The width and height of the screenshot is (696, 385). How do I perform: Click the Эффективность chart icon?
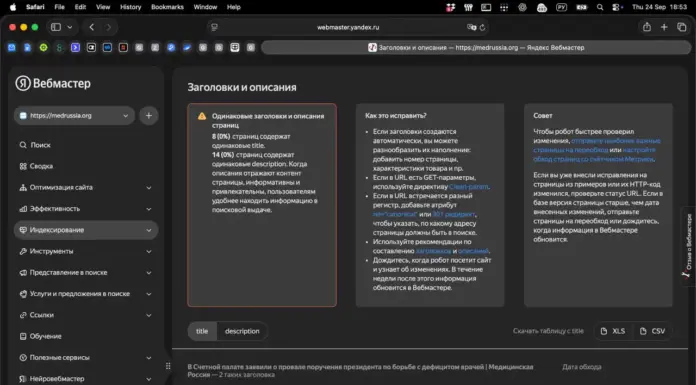tap(23, 209)
